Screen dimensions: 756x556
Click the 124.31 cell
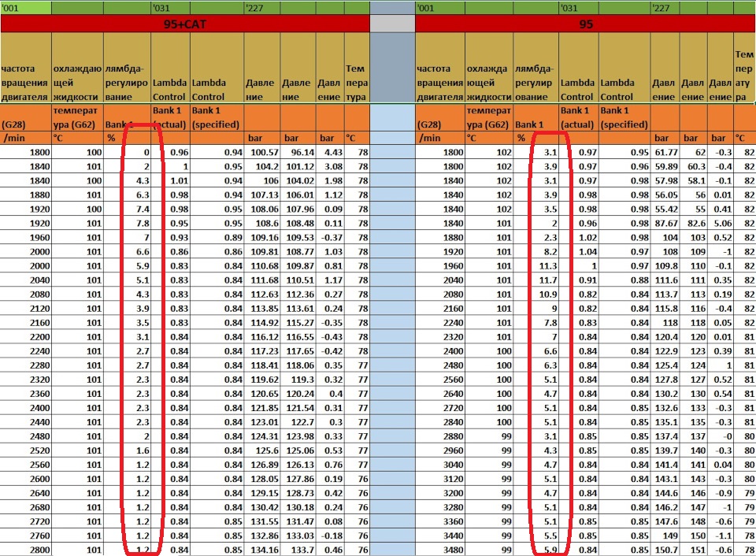262,436
